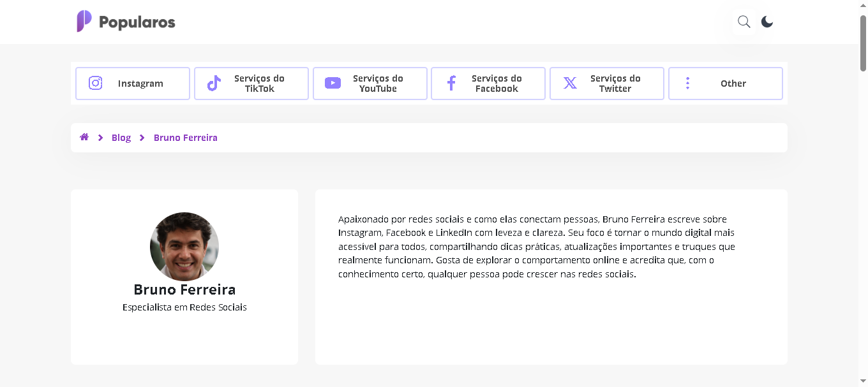The image size is (868, 387).
Task: Click the Instagram icon in services bar
Action: [x=95, y=83]
